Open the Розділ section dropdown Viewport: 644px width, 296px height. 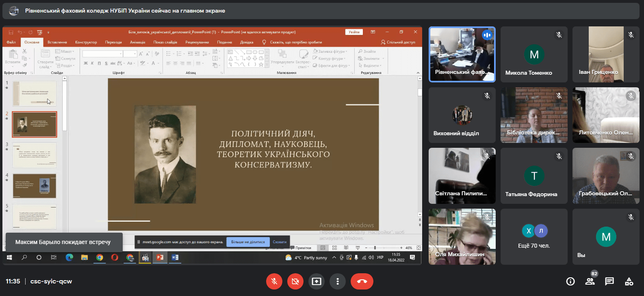coord(65,66)
